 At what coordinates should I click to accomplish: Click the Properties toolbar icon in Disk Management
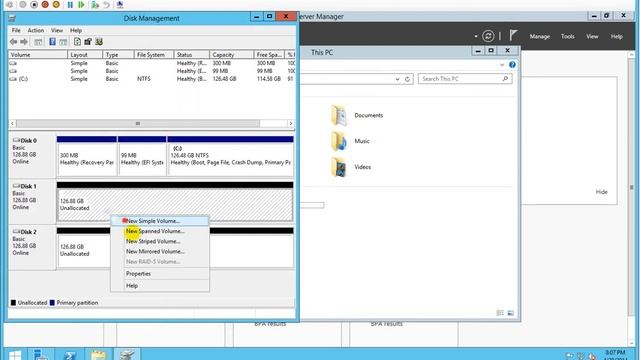click(88, 42)
